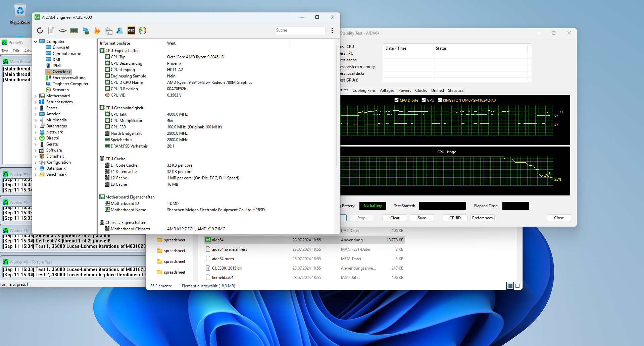Click the Preferences button
This screenshot has width=644, height=346.
tap(482, 218)
